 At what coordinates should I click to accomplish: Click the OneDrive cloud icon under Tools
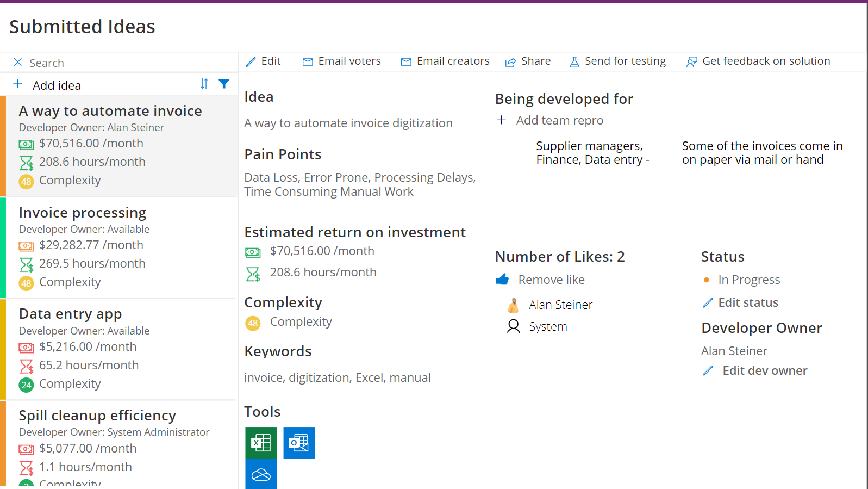261,474
